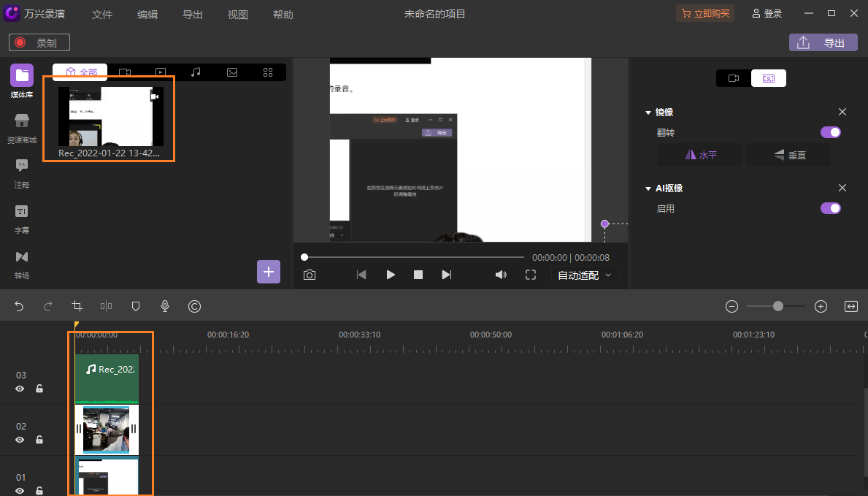Open the 文件 menu

point(102,14)
